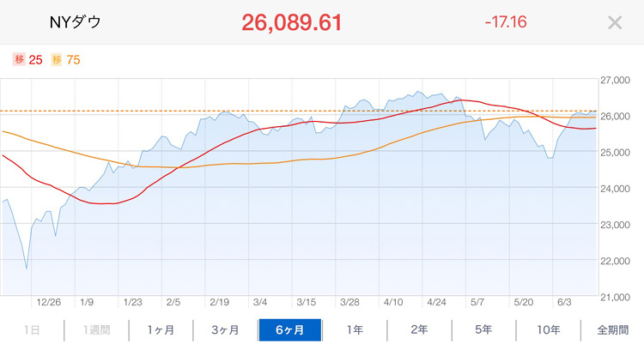The width and height of the screenshot is (644, 344).
Task: Show 全期間 full history chart
Action: [613, 330]
